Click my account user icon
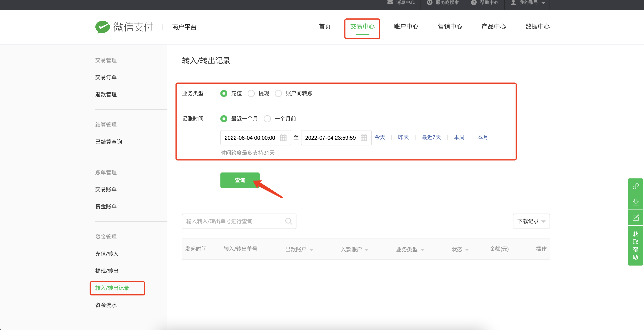The width and height of the screenshot is (644, 330). pyautogui.click(x=513, y=2)
